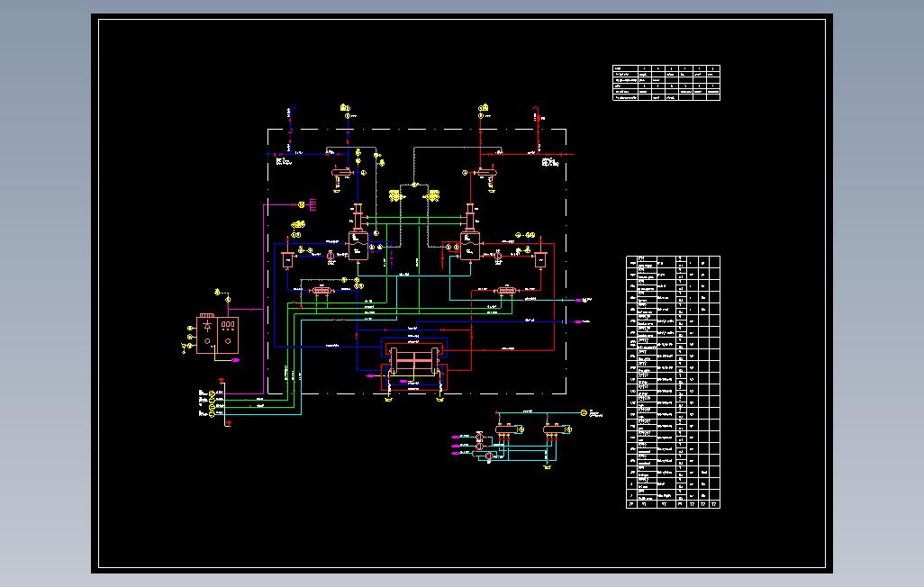Select the heat exchanger on lower red line
This screenshot has width=924, height=587.
(x=505, y=291)
